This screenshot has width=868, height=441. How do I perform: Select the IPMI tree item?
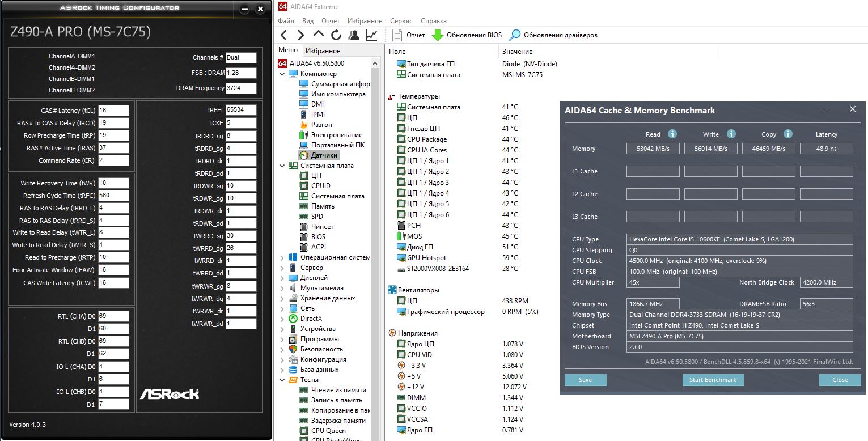pos(312,114)
